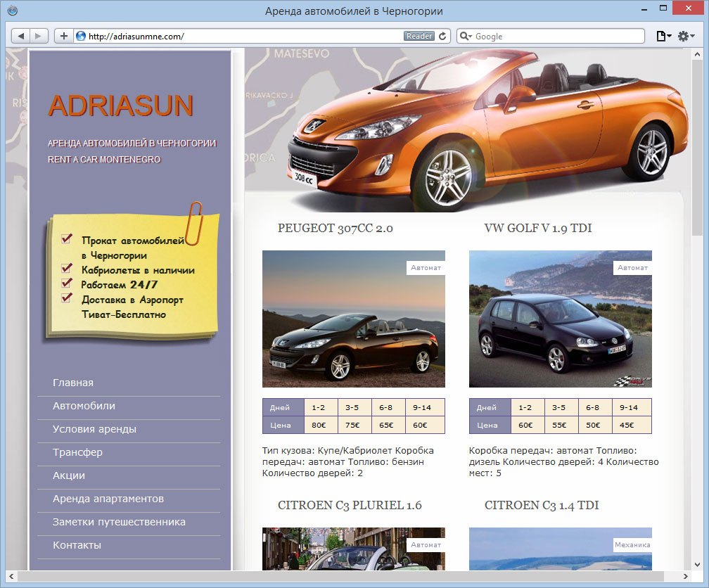Click the PEUGEOT 307CC 2.0 heading

[335, 229]
